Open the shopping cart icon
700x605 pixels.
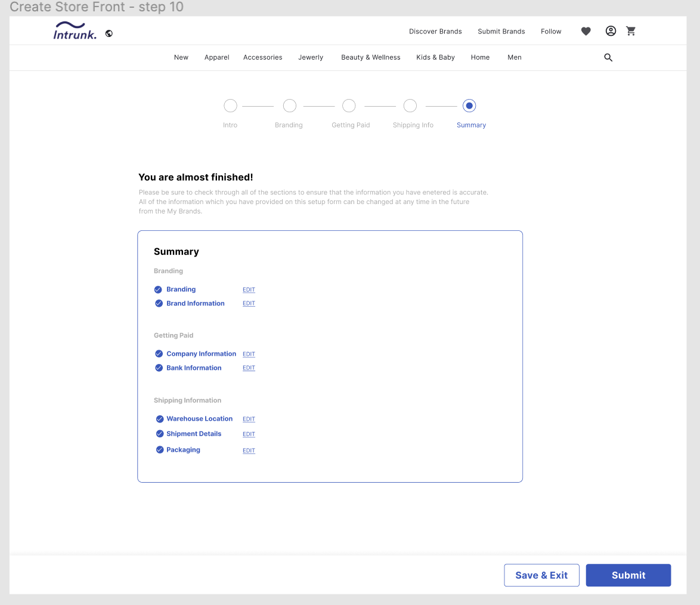coord(631,31)
